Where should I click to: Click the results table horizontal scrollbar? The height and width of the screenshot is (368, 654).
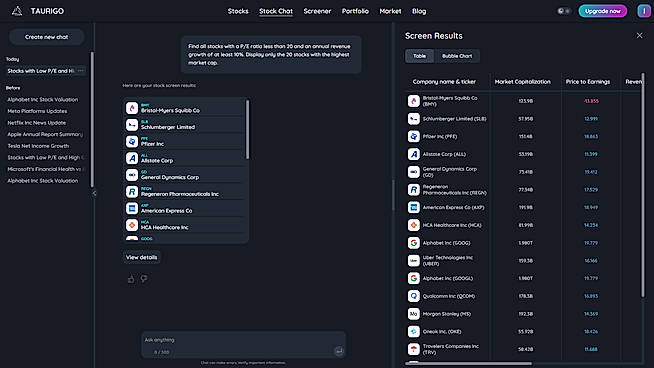pos(468,363)
